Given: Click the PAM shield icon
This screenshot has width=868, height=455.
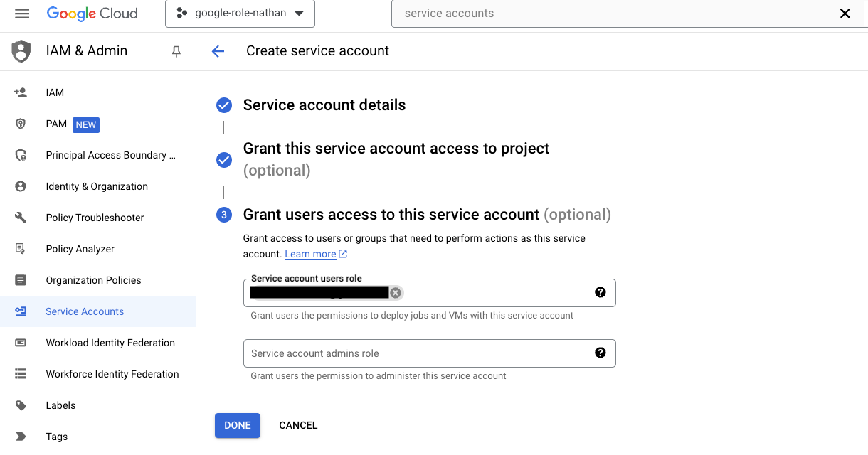Looking at the screenshot, I should [x=21, y=124].
